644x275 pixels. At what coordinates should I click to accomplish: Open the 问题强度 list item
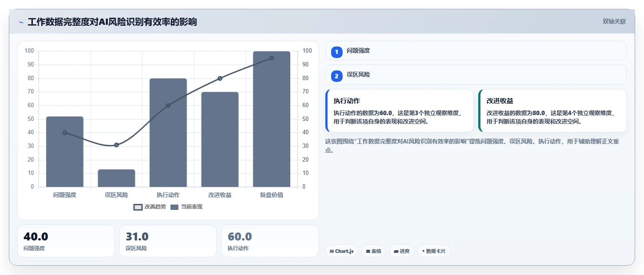(476, 50)
